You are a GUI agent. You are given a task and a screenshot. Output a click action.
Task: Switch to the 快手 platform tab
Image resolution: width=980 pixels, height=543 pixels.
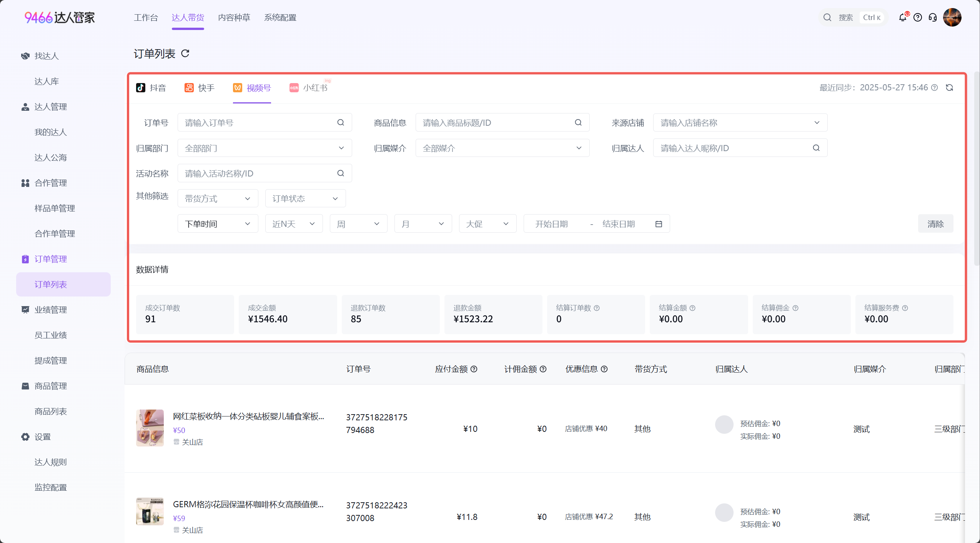coord(200,88)
